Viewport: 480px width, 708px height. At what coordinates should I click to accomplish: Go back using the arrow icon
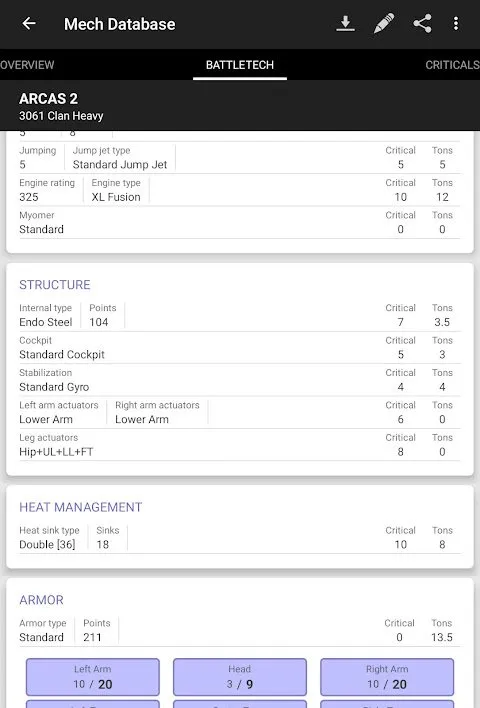tap(29, 23)
